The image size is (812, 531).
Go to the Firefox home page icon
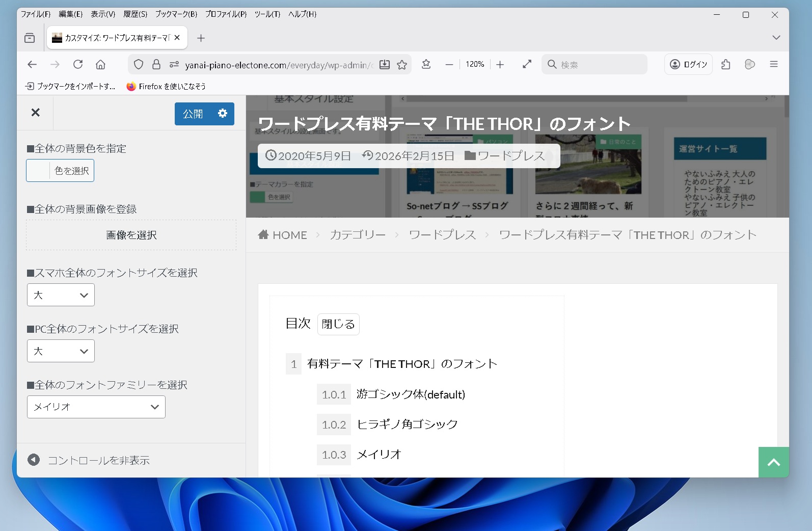point(101,65)
